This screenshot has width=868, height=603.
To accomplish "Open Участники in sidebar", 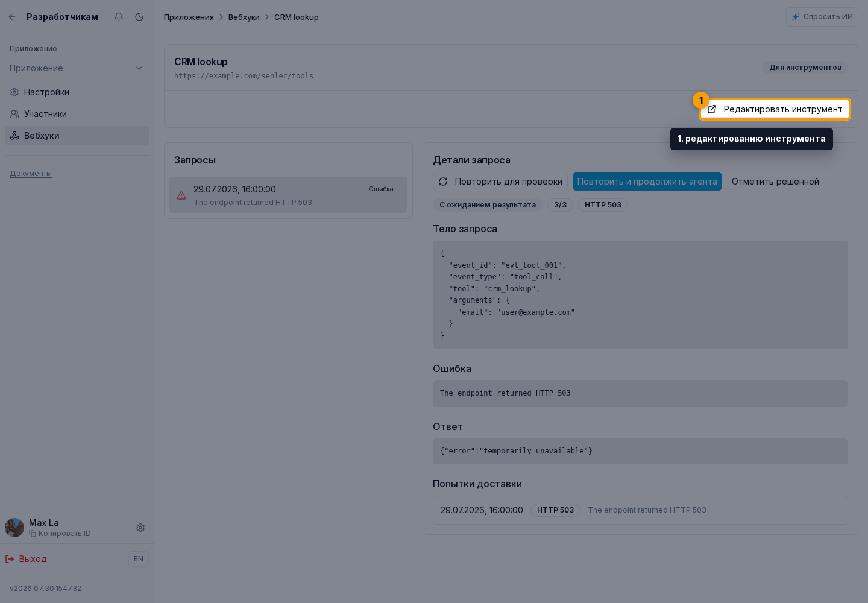I will point(77,114).
